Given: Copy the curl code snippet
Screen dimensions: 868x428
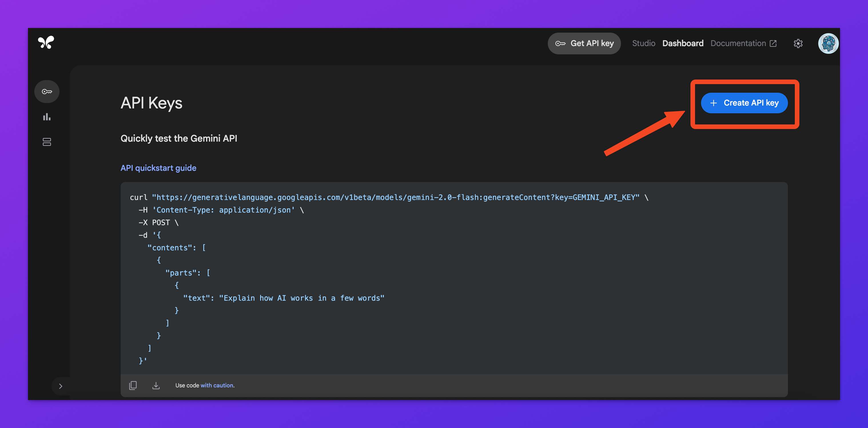Looking at the screenshot, I should [133, 385].
